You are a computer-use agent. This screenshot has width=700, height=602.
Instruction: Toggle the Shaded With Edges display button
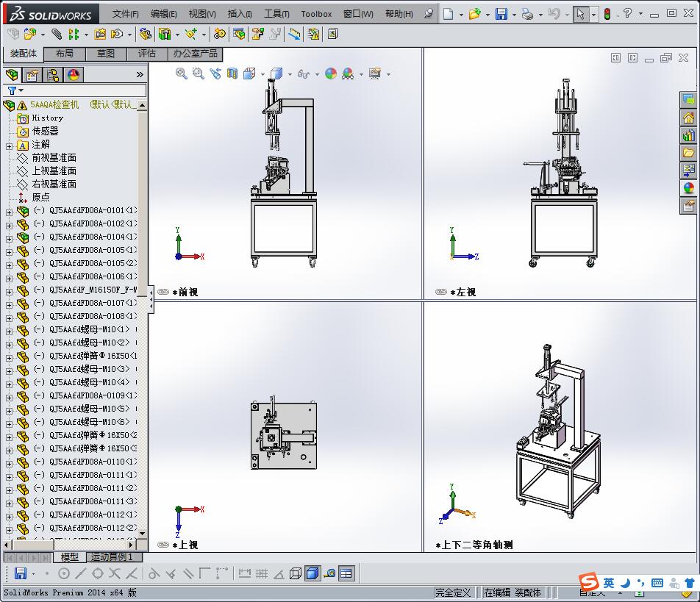pos(312,573)
